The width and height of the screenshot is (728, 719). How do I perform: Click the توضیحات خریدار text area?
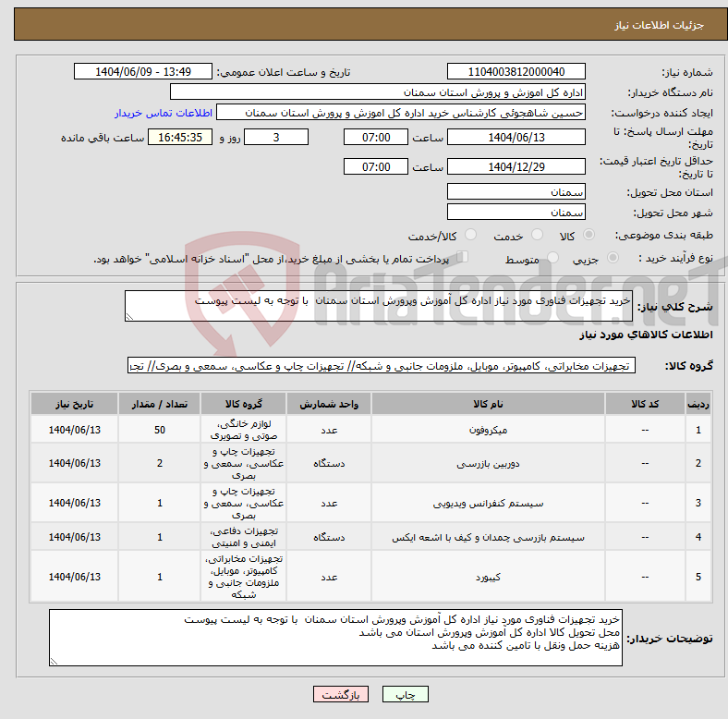(335, 638)
